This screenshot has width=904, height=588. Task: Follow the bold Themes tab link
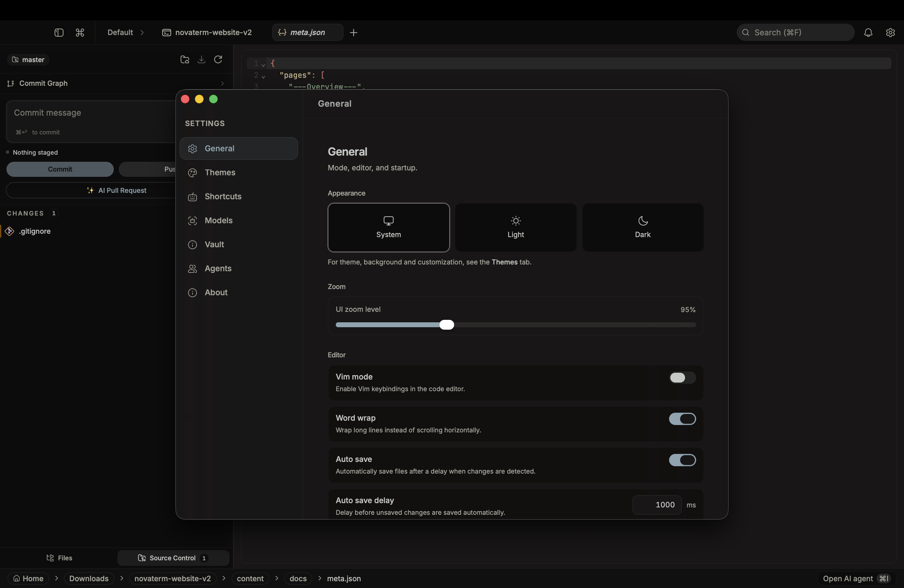504,262
